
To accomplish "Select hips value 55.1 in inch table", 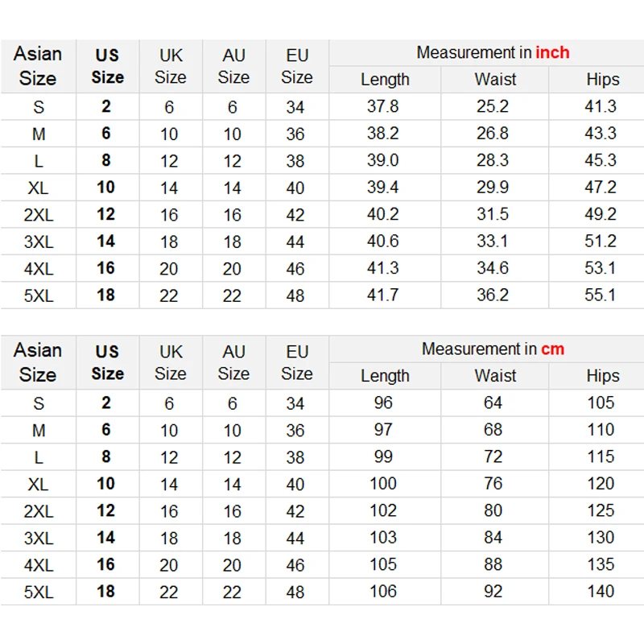I will tap(601, 295).
